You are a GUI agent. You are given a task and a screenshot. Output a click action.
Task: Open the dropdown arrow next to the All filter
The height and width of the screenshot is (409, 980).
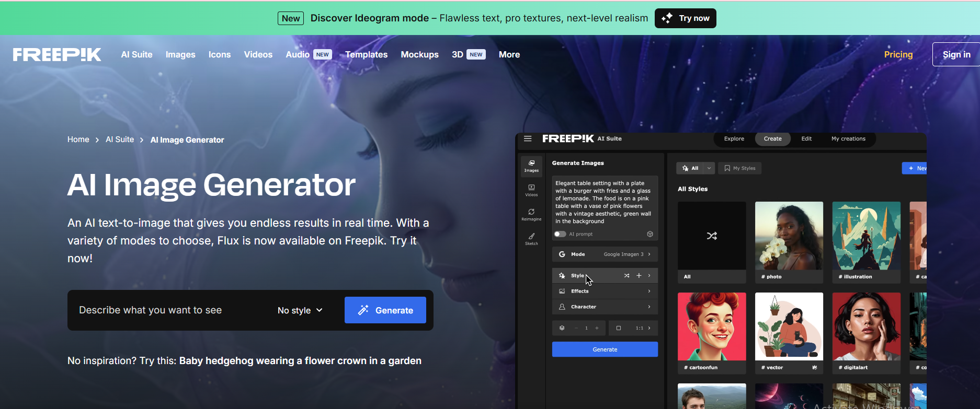point(709,168)
